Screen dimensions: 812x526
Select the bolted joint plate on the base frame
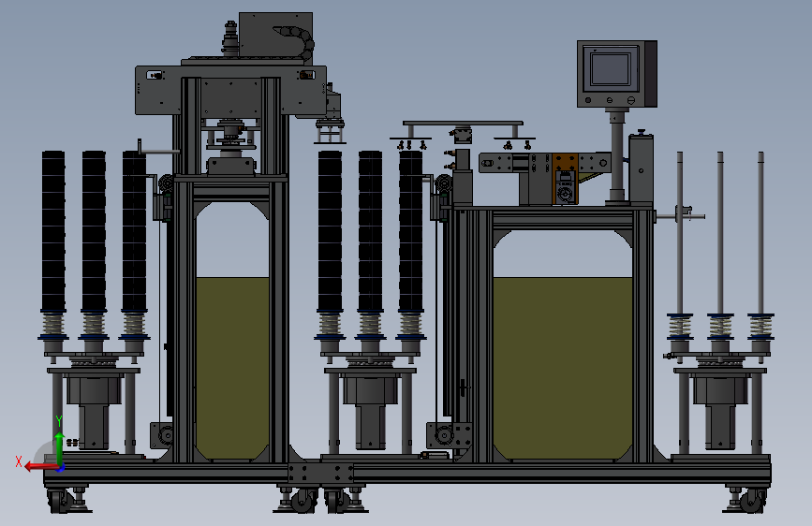point(321,474)
